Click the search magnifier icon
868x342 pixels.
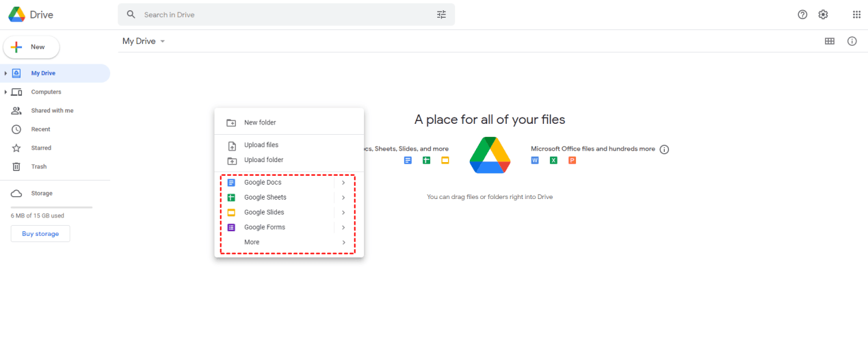pos(131,14)
